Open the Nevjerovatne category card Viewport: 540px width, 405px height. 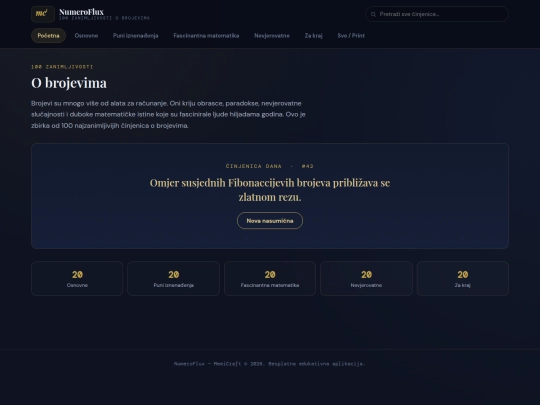366,278
